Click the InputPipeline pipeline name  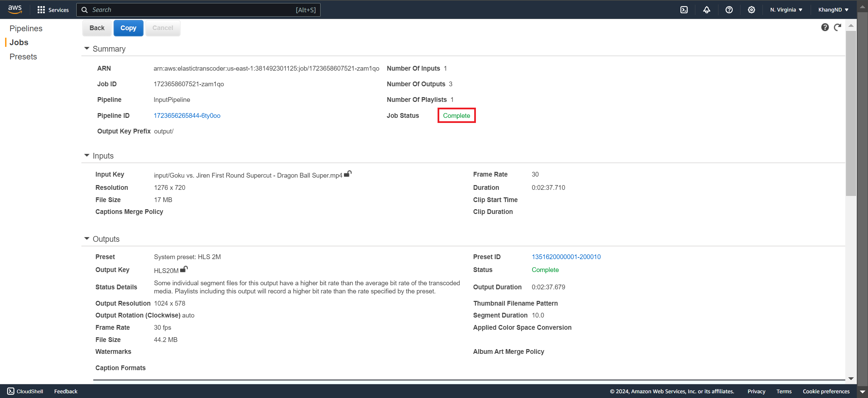click(x=172, y=99)
